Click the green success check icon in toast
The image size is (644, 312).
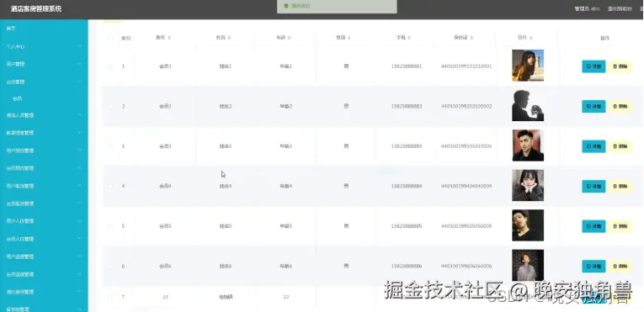point(286,6)
